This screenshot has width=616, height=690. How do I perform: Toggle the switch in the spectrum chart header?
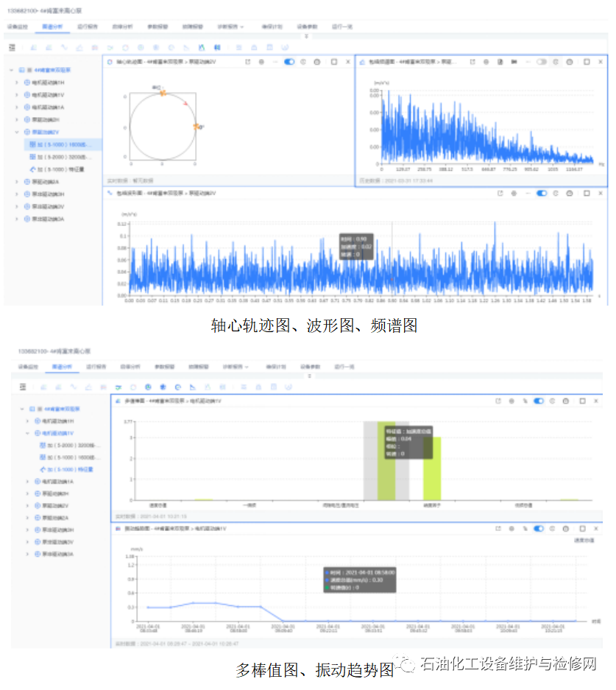pyautogui.click(x=542, y=62)
